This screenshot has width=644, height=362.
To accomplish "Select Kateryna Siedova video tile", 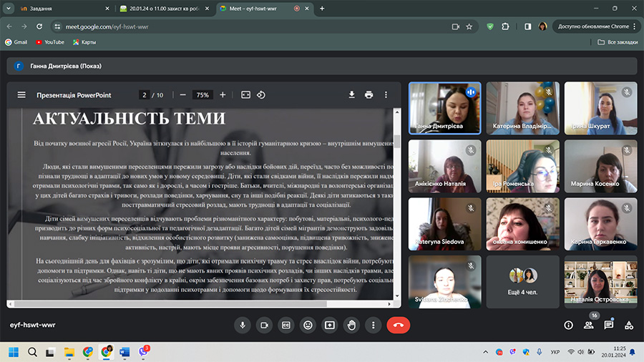I will 445,224.
